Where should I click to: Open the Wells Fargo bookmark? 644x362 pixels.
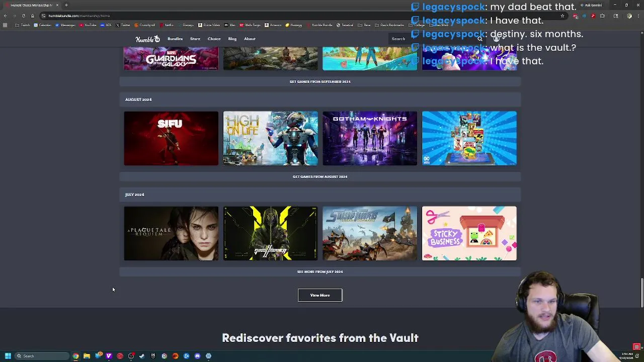point(250,25)
